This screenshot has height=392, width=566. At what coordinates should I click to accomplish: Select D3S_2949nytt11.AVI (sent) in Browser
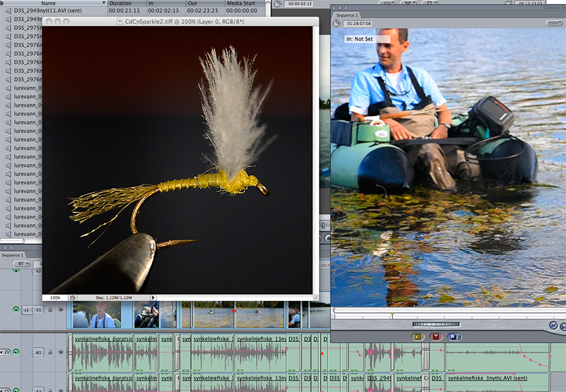click(x=48, y=11)
